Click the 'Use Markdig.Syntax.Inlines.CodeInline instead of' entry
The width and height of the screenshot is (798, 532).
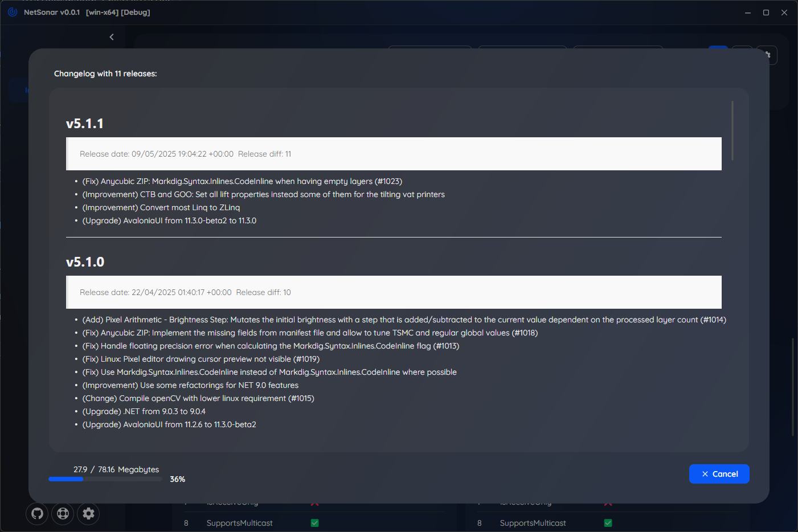click(269, 372)
